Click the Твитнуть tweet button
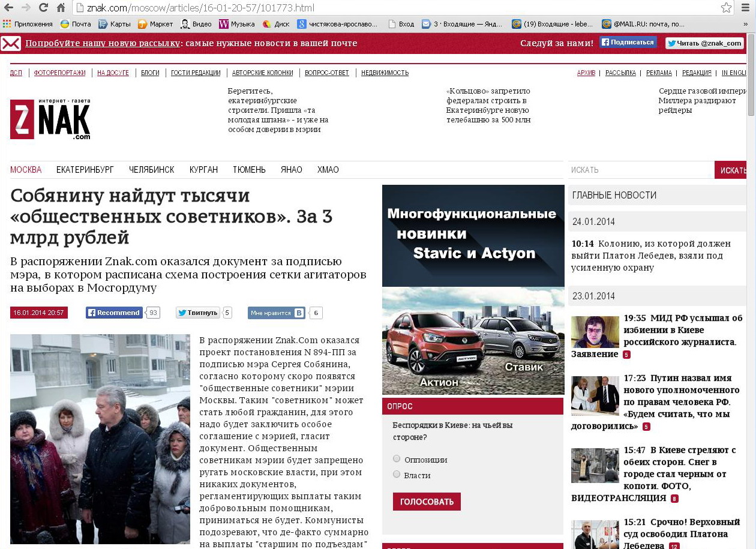Viewport: 756px width, 549px height. coord(198,313)
